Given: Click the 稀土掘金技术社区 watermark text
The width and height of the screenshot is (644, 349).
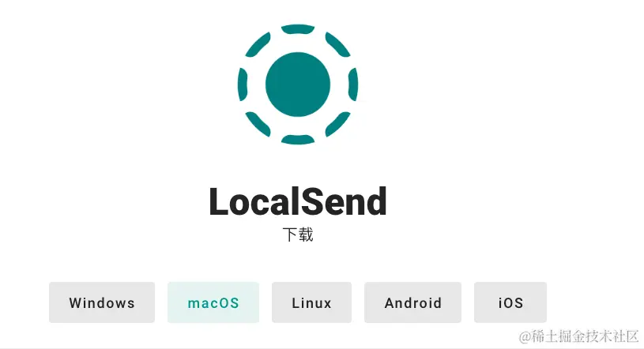Looking at the screenshot, I should click(579, 336).
